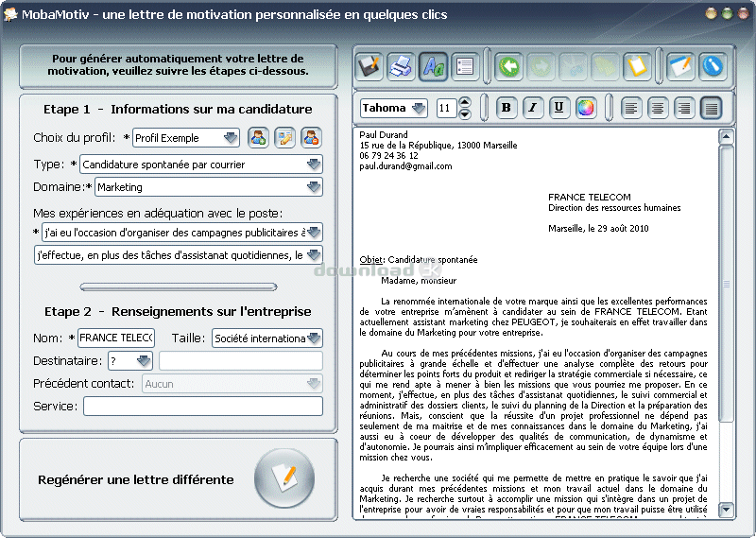
Task: Click the font size field showing 11
Action: pos(446,108)
